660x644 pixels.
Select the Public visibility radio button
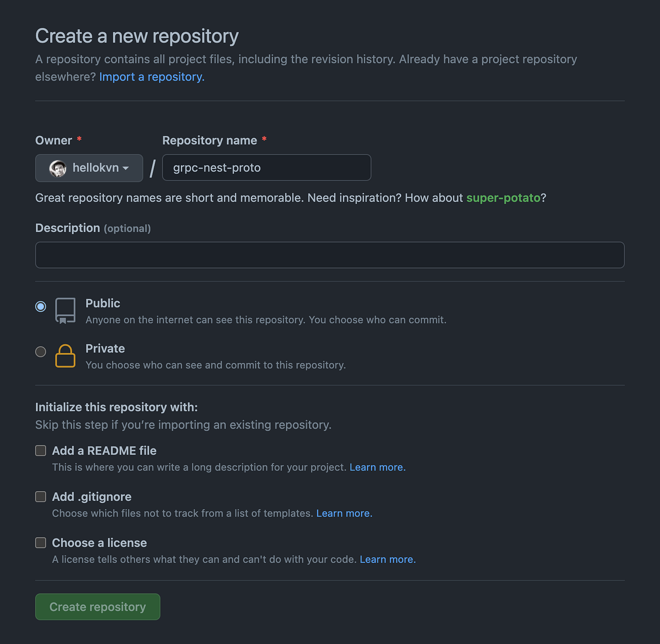click(x=41, y=306)
